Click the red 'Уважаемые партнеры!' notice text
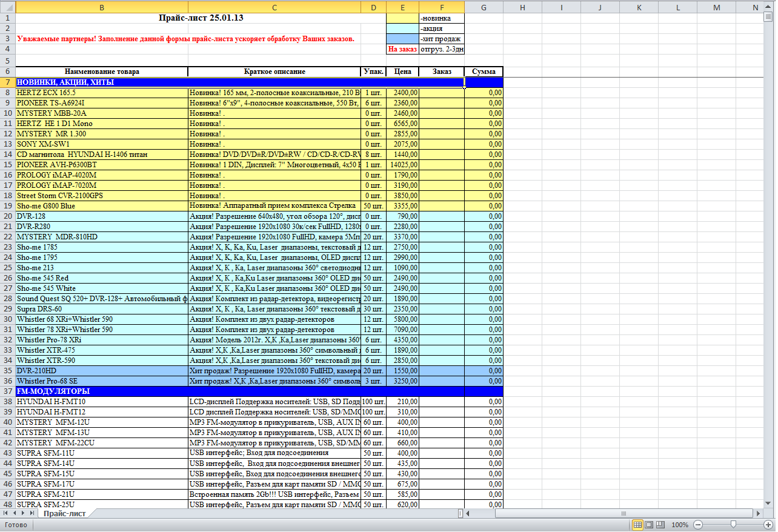778x532 pixels. [x=186, y=39]
